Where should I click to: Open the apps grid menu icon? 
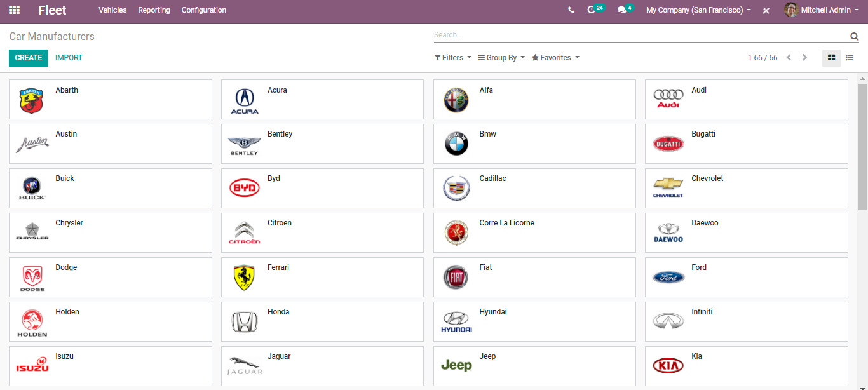coord(14,10)
